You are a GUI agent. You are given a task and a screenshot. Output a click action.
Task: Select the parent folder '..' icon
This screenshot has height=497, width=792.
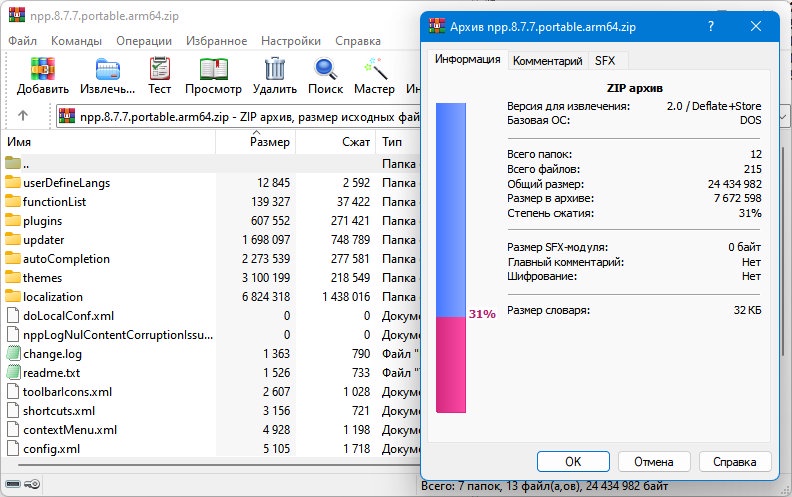click(13, 163)
